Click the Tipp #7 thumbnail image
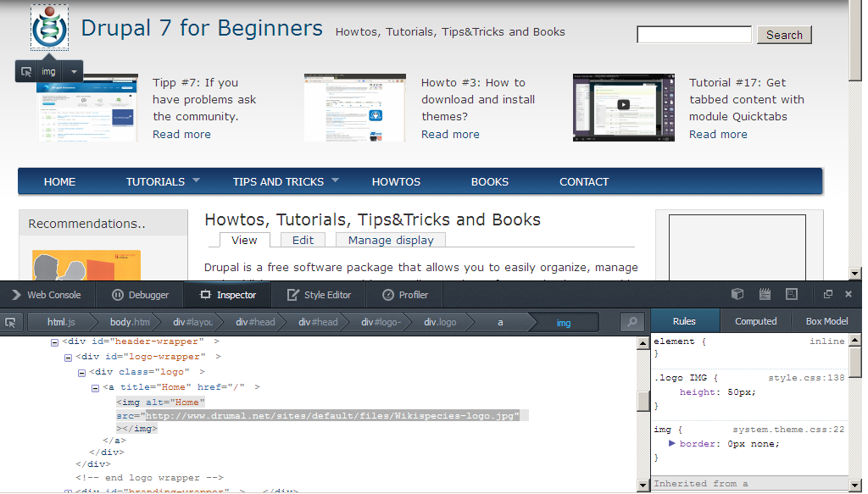Screen dimensions: 868x494 [87, 108]
